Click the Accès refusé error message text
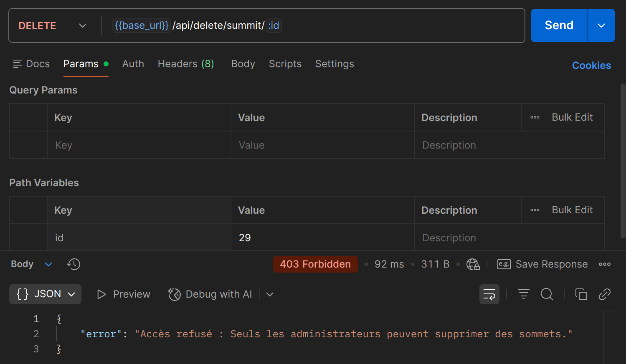Image resolution: width=626 pixels, height=364 pixels. pos(354,334)
